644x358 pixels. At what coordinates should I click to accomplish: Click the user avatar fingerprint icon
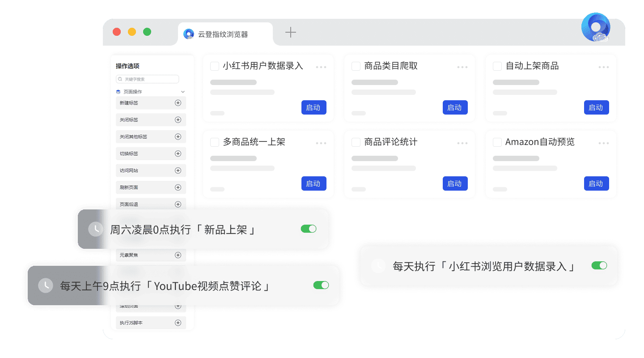[596, 28]
